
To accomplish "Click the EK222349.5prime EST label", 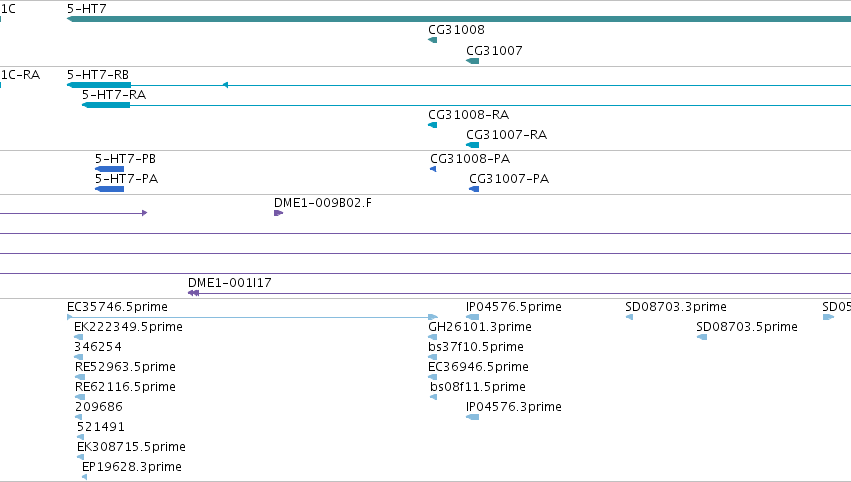I will click(128, 327).
